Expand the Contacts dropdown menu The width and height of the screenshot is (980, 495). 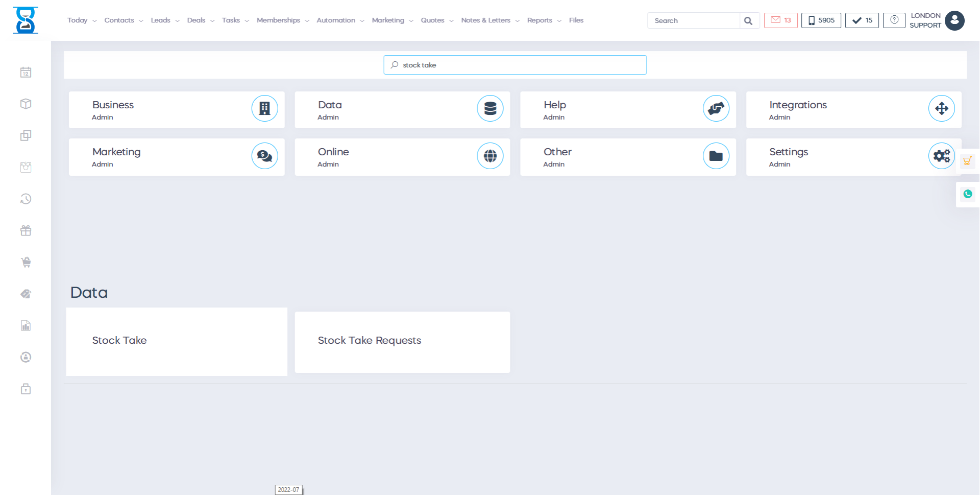pyautogui.click(x=124, y=20)
